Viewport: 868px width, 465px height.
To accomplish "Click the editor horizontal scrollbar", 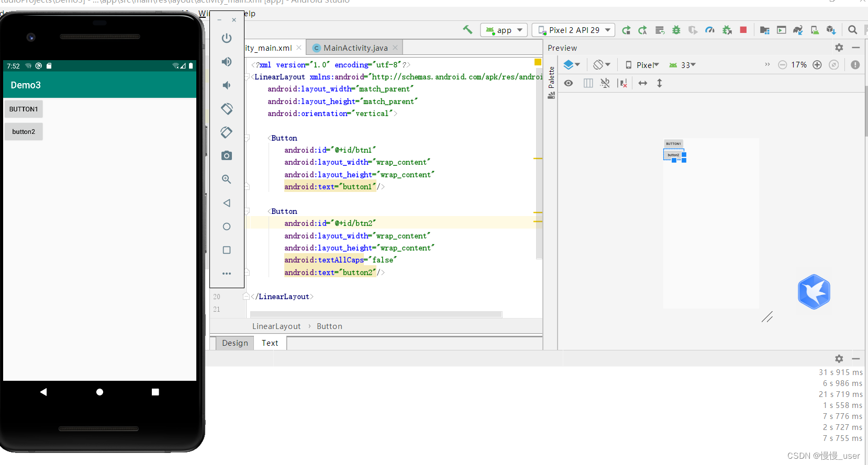I will [376, 314].
